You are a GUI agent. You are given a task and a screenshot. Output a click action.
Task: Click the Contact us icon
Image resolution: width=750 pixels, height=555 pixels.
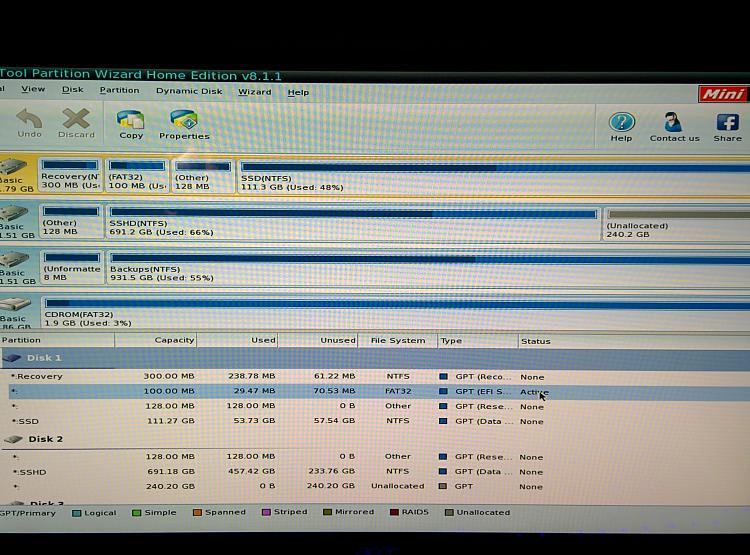(673, 122)
